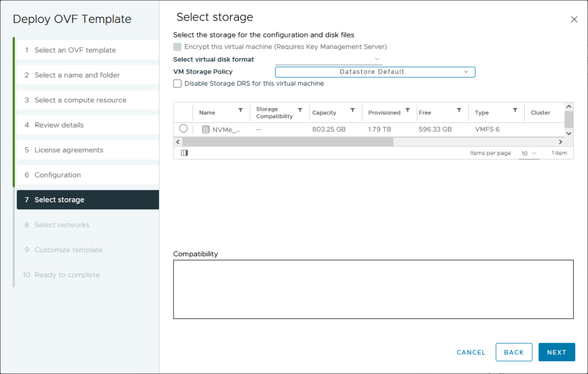Click the Cluster column header
The image size is (588, 374).
coord(540,113)
